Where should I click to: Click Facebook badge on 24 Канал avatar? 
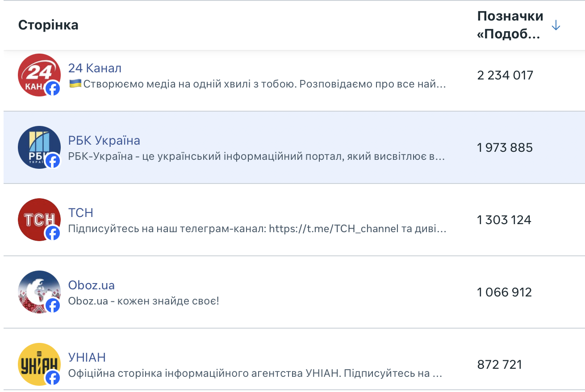click(x=53, y=88)
